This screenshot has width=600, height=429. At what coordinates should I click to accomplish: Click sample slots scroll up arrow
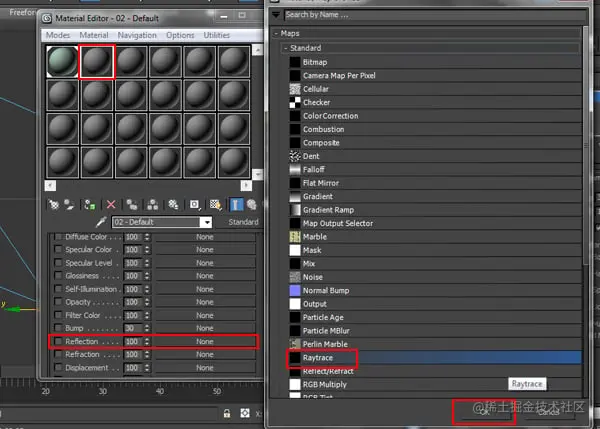(258, 50)
